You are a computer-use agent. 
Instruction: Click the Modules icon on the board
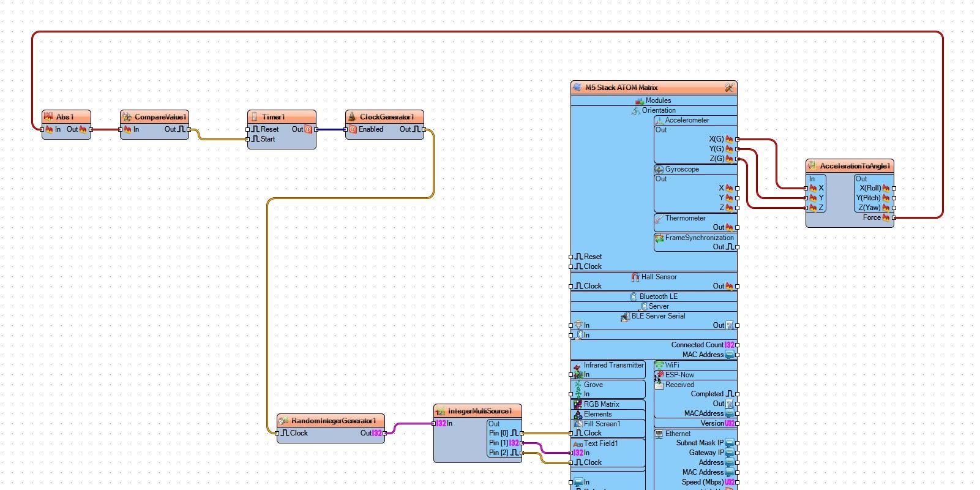(640, 100)
